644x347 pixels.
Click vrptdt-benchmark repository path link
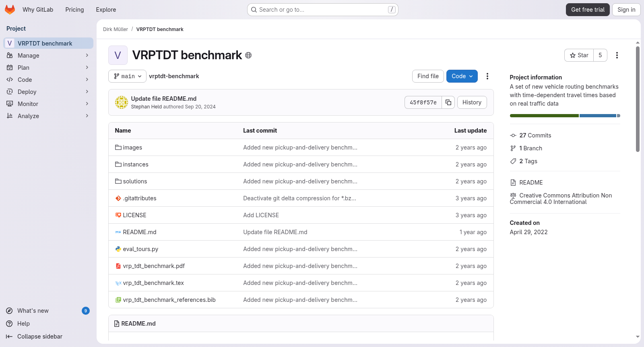click(x=174, y=76)
